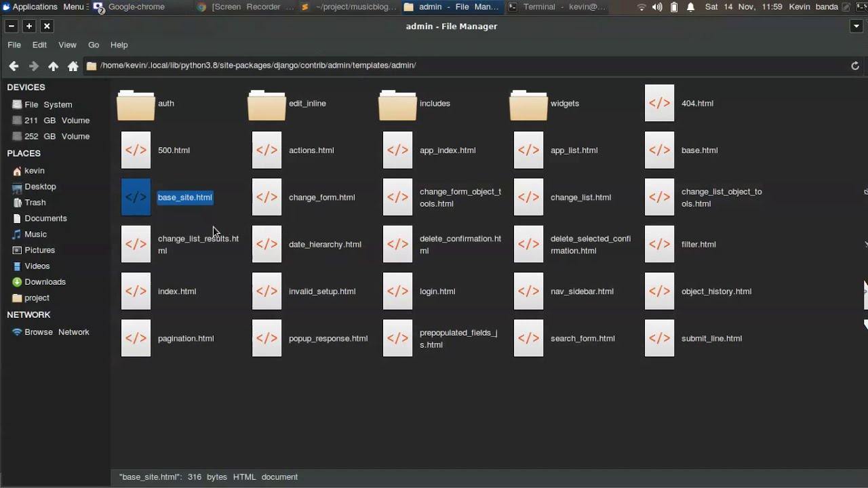
Task: Select the app_index.html file icon
Action: coord(397,150)
